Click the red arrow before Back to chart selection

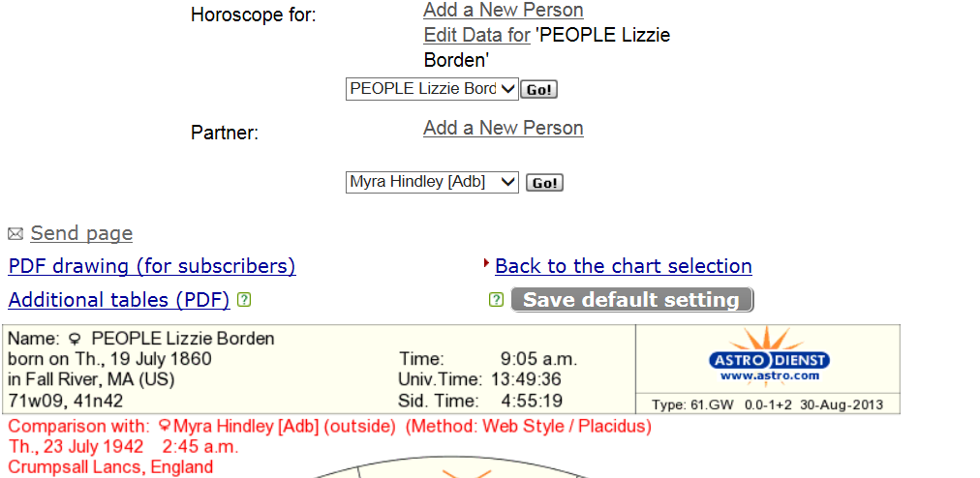point(487,264)
